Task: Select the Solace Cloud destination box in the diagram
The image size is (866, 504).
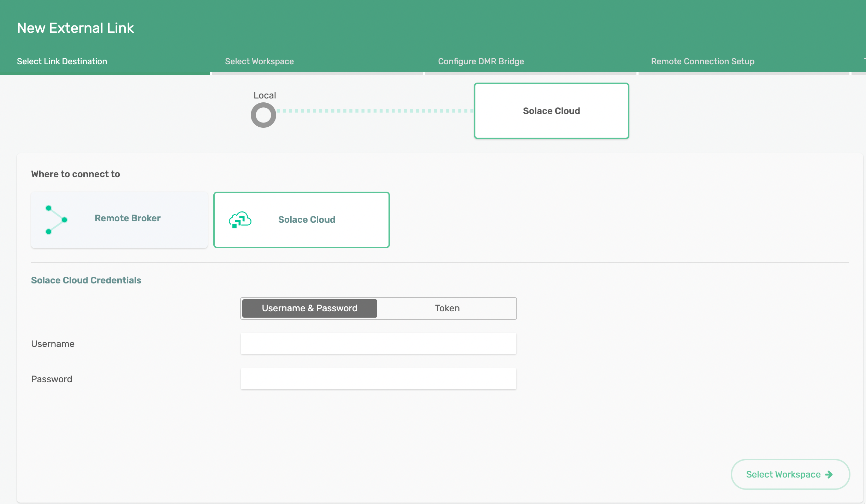Action: 551,110
